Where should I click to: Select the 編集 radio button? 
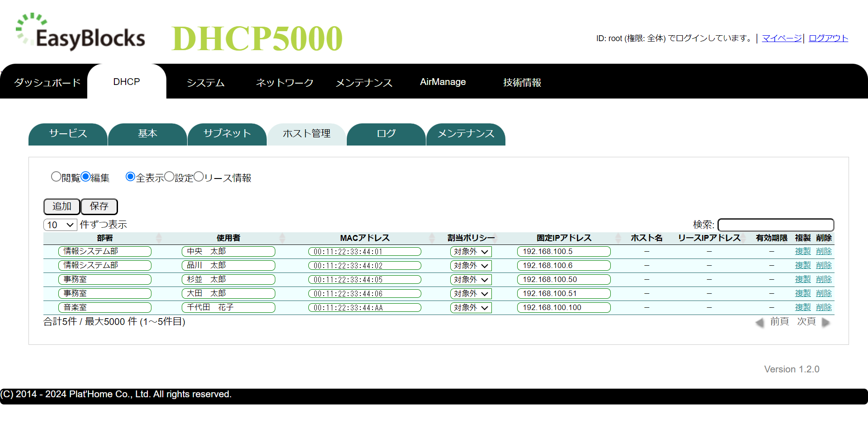coord(85,177)
